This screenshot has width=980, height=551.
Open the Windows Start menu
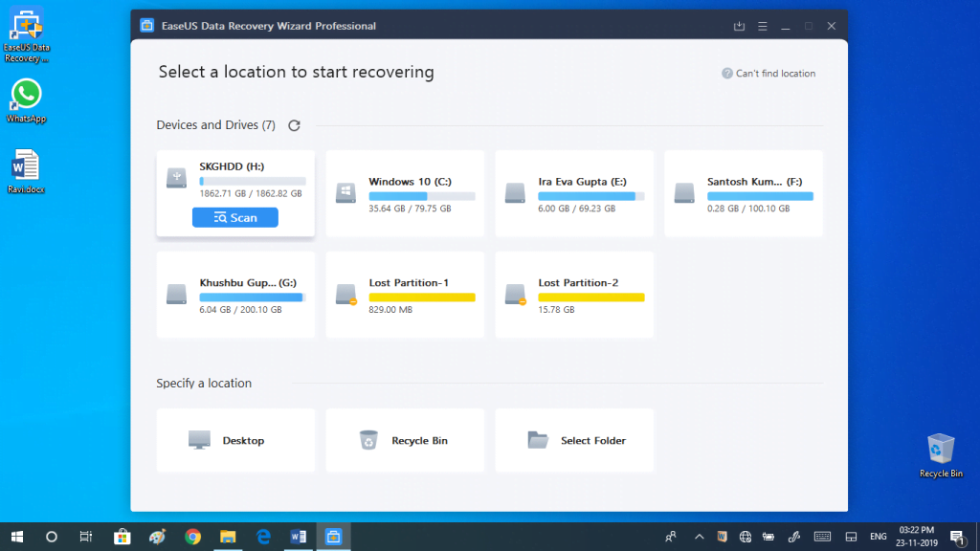(17, 537)
